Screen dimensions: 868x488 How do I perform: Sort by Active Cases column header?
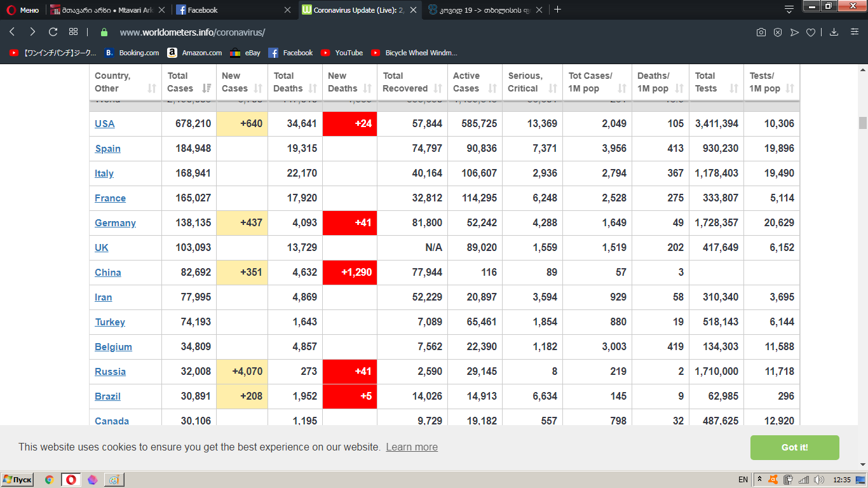pos(475,82)
